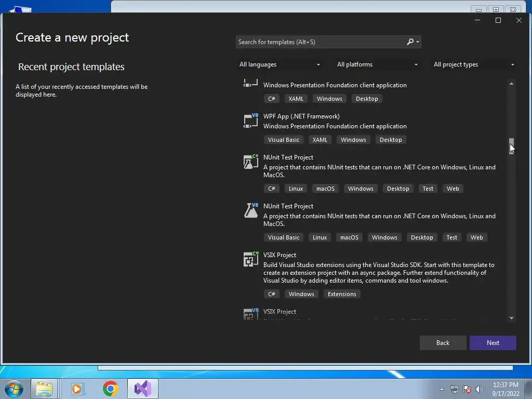Minimize the Create a new project dialog
The image size is (532, 399).
click(x=477, y=20)
